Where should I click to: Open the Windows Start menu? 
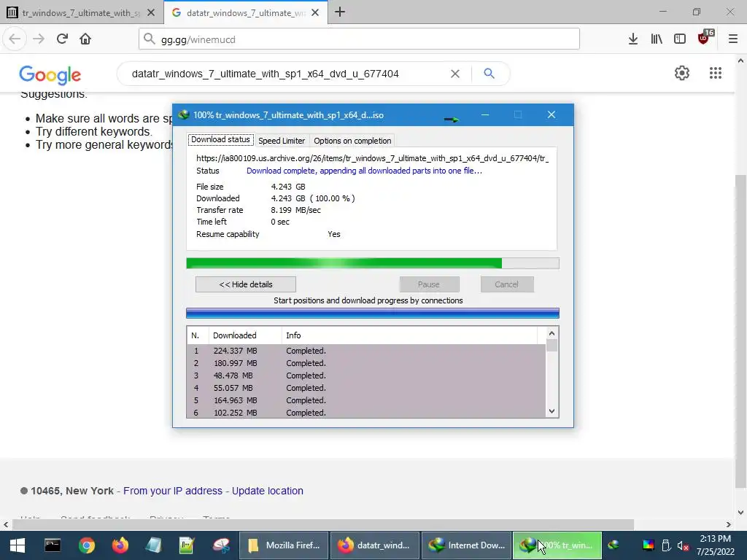pos(18,545)
